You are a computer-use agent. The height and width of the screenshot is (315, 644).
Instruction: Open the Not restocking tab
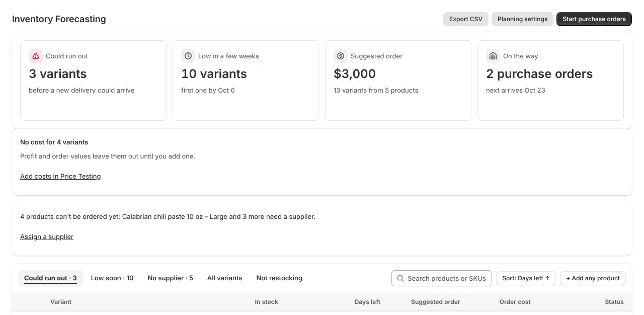click(279, 278)
